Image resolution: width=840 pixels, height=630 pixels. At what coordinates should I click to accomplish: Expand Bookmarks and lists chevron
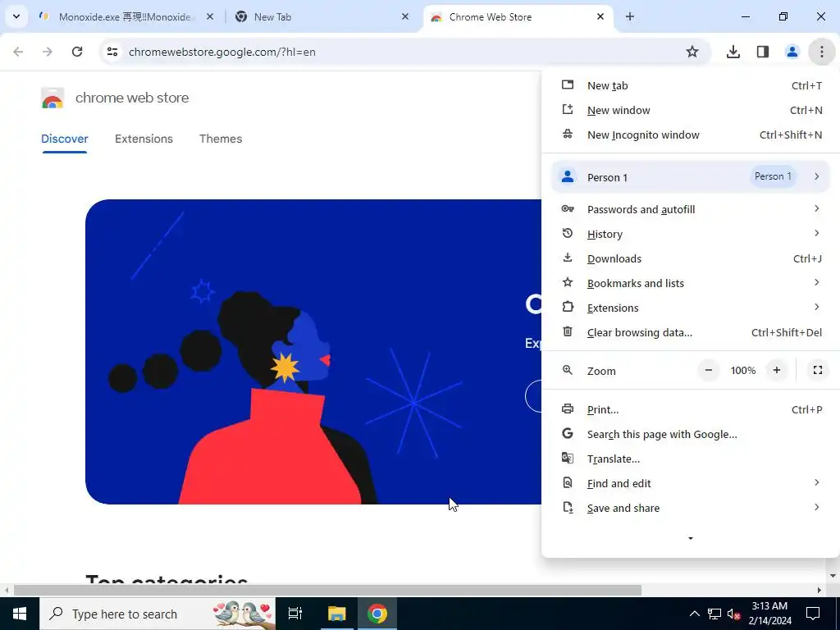click(x=816, y=282)
